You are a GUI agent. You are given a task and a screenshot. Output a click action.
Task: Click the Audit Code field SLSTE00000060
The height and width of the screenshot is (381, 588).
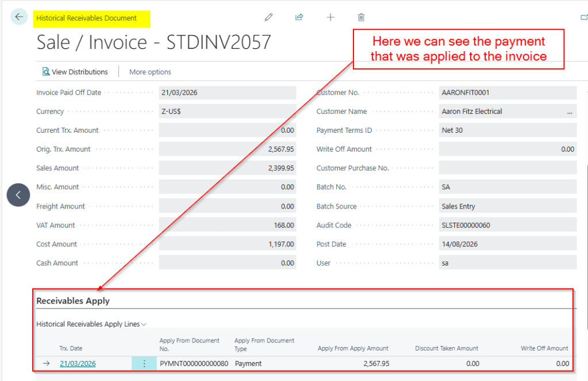pyautogui.click(x=507, y=225)
